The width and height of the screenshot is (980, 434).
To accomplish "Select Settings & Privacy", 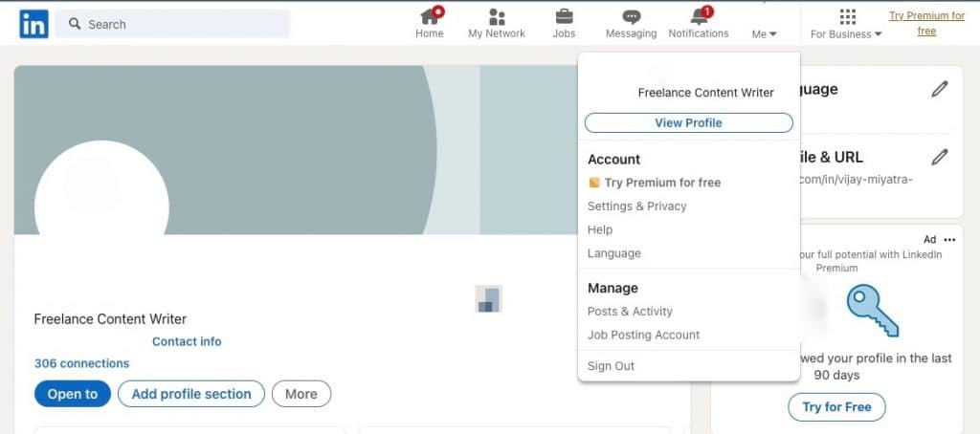I will click(x=636, y=206).
